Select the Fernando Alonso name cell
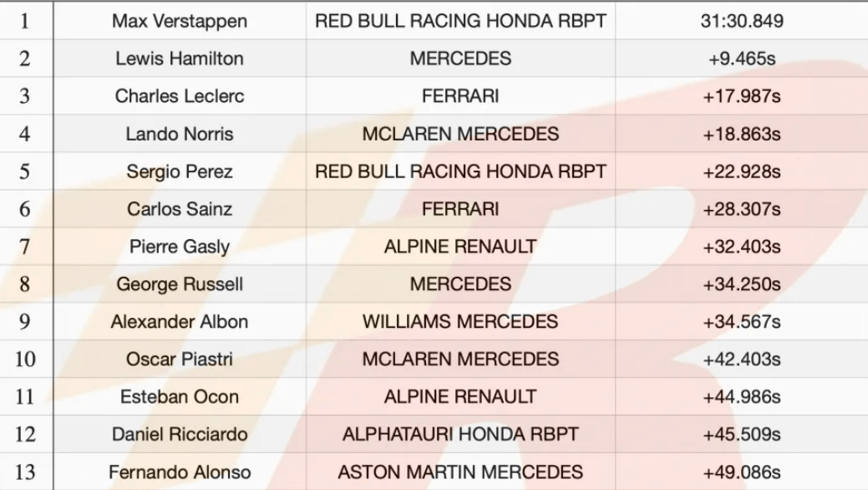 (180, 472)
